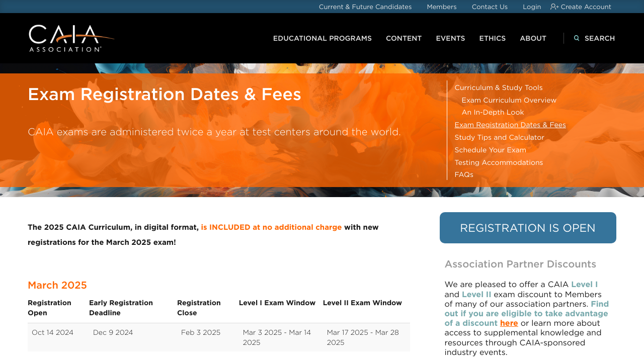This screenshot has height=362, width=644.
Task: Open Curriculum & Study Tools sidebar link
Action: pyautogui.click(x=499, y=87)
